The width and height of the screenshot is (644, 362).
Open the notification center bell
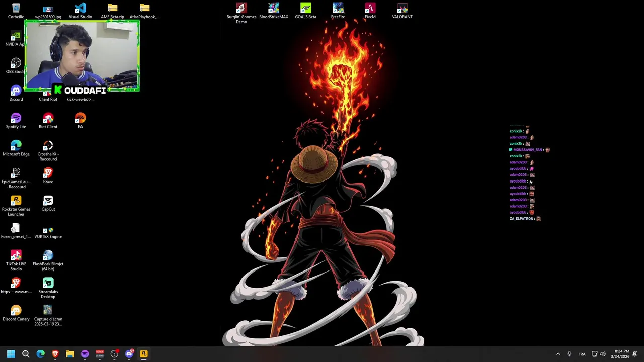tap(635, 354)
